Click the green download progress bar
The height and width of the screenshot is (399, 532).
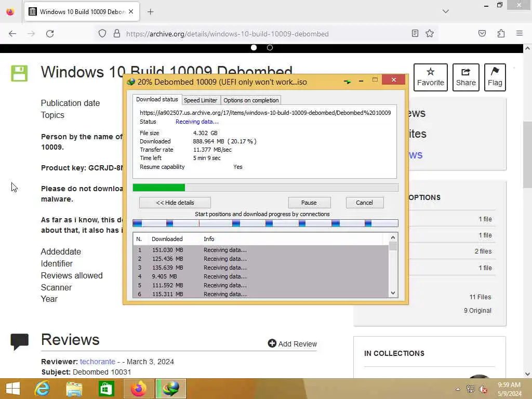point(265,188)
